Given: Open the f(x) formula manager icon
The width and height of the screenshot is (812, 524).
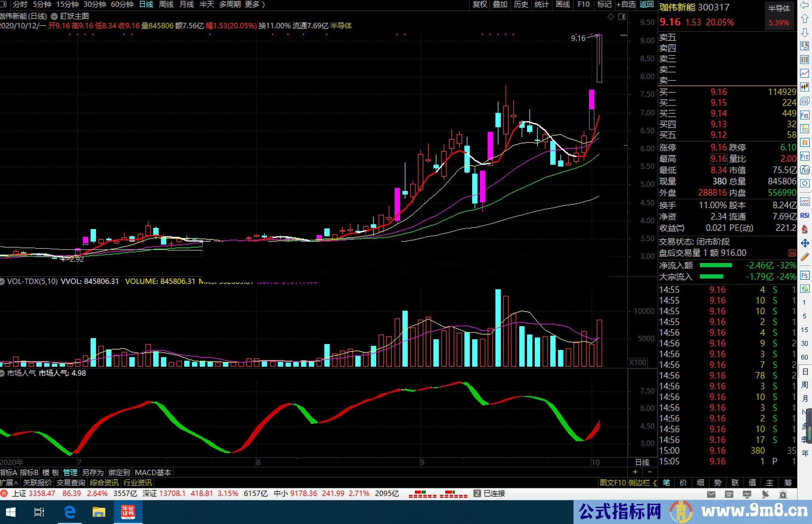Looking at the screenshot, I should (805, 170).
